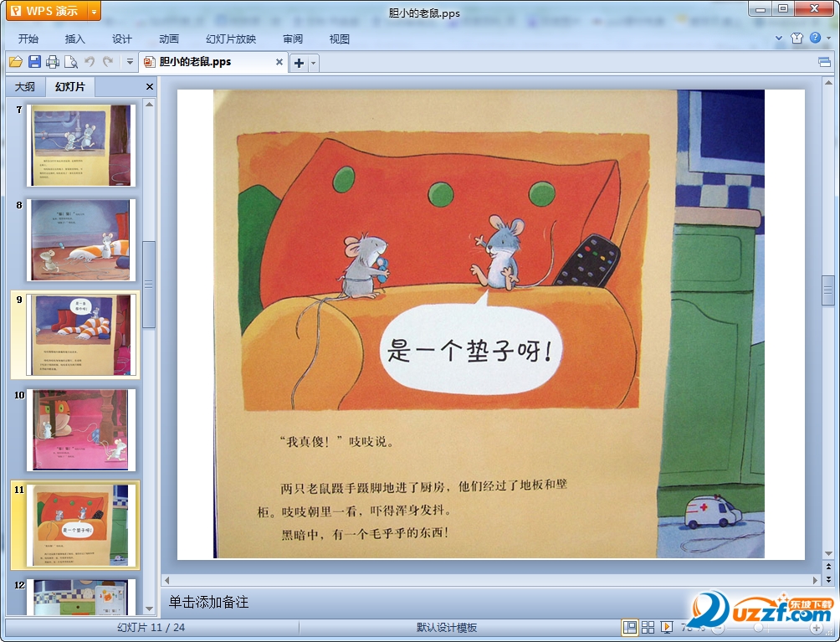Select slide 7 thumbnail

tap(81, 146)
